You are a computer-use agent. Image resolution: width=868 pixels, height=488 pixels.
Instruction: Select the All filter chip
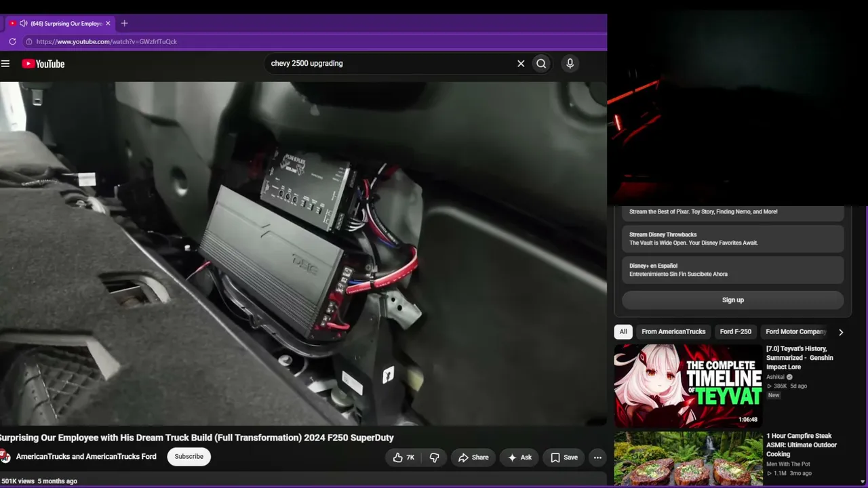click(x=623, y=332)
